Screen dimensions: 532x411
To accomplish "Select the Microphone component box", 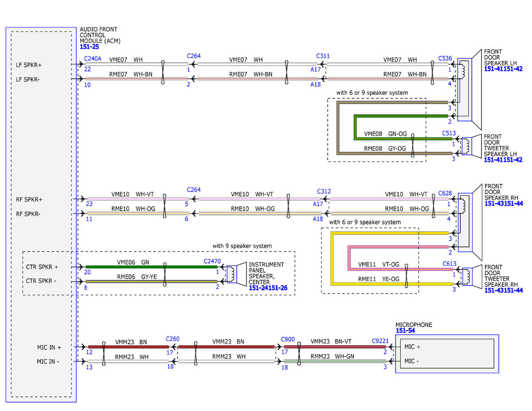I will click(447, 353).
